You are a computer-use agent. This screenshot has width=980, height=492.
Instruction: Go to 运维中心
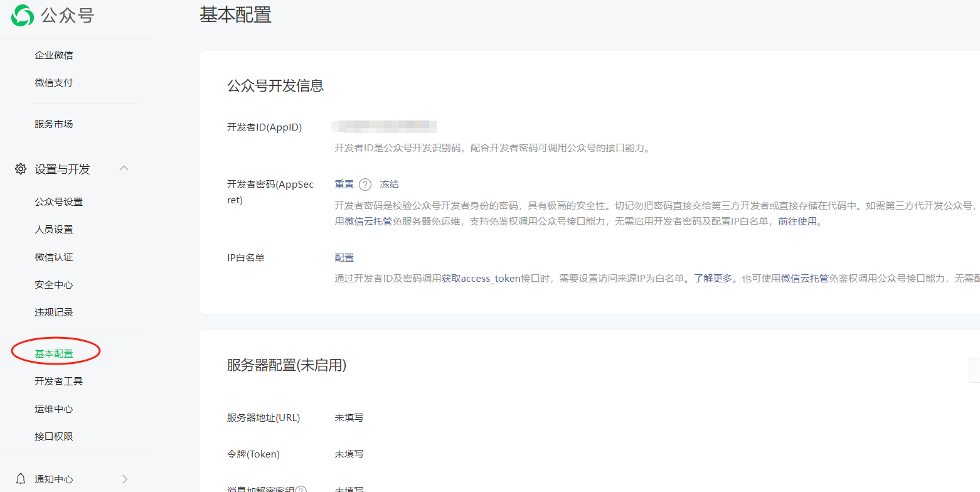click(54, 409)
